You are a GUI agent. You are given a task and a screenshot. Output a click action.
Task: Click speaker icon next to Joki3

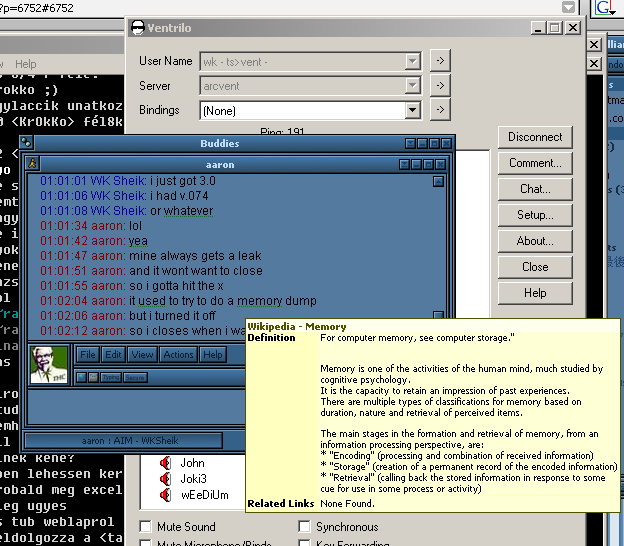(165, 479)
